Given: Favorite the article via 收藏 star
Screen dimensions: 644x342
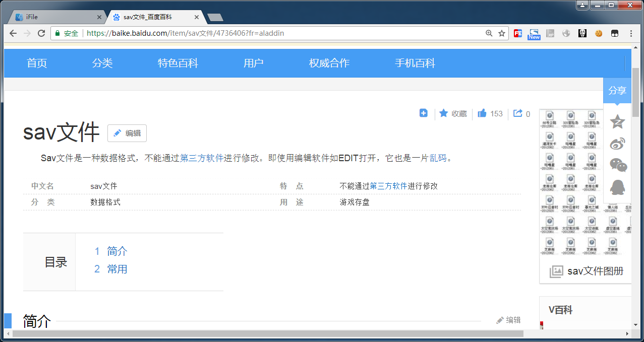Looking at the screenshot, I should point(453,113).
